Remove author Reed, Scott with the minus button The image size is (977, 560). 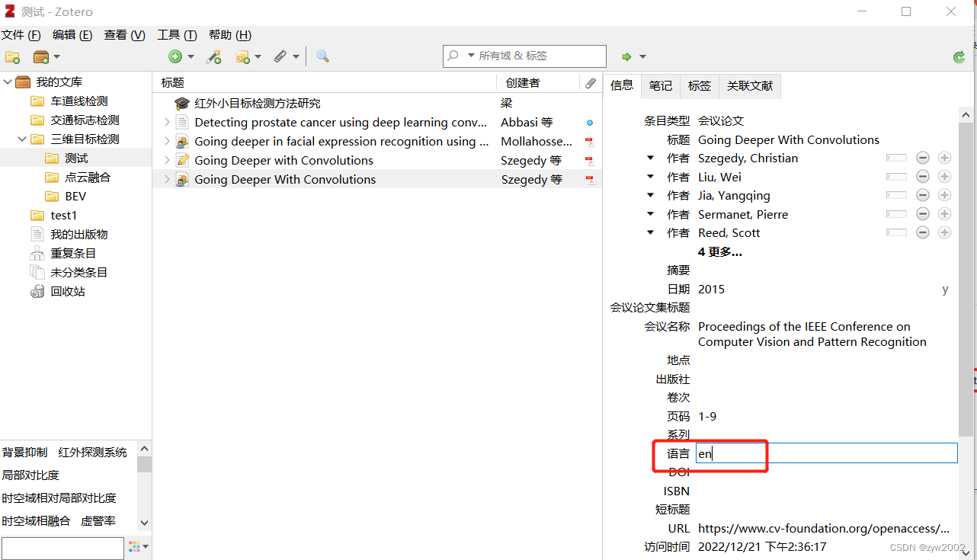(923, 232)
